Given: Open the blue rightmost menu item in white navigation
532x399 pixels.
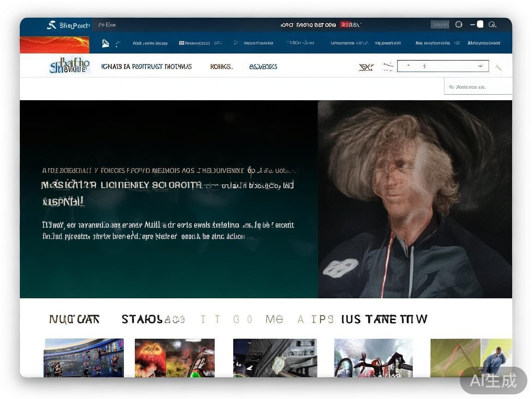Looking at the screenshot, I should (x=263, y=66).
